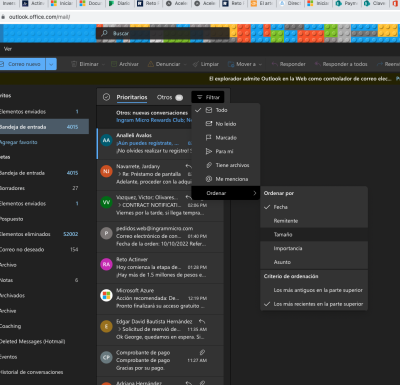
Task: Filter by No leído
Action: pyautogui.click(x=226, y=124)
